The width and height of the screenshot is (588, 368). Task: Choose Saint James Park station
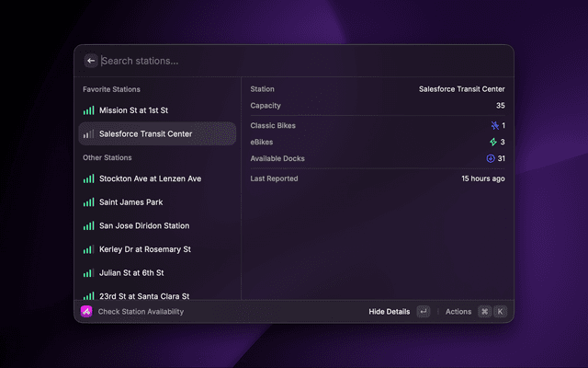point(130,202)
